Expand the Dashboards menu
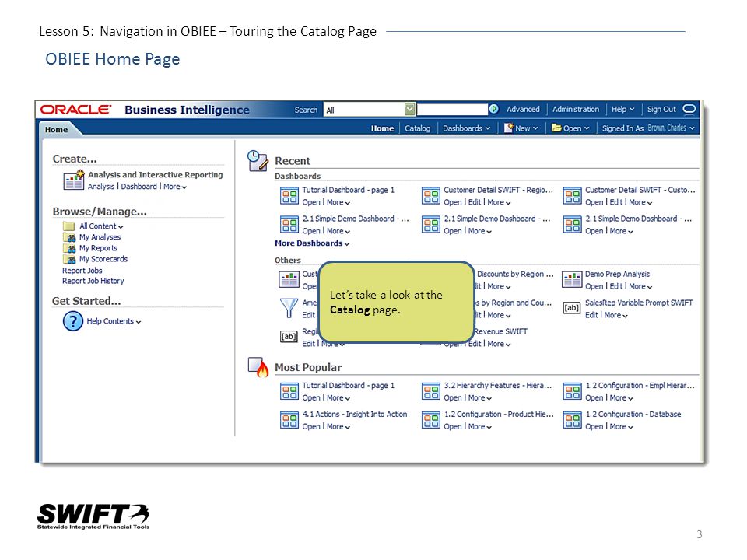Viewport: 747px width, 560px height. pyautogui.click(x=466, y=128)
